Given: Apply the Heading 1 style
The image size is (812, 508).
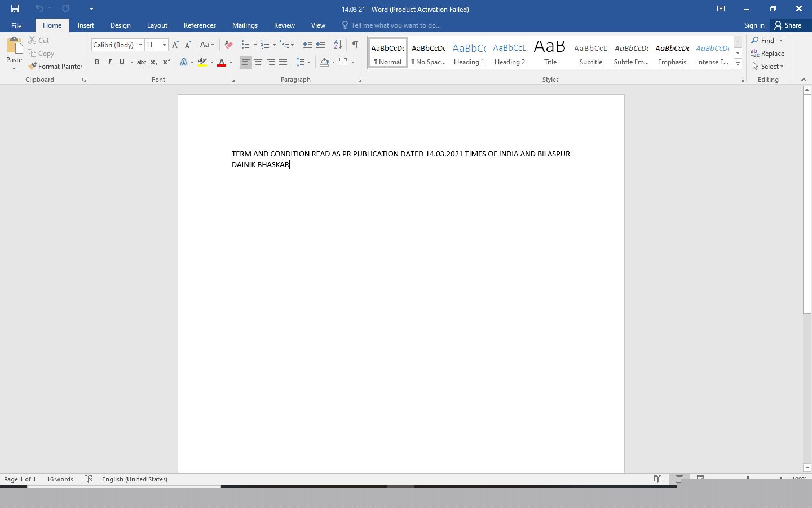Looking at the screenshot, I should coord(469,53).
